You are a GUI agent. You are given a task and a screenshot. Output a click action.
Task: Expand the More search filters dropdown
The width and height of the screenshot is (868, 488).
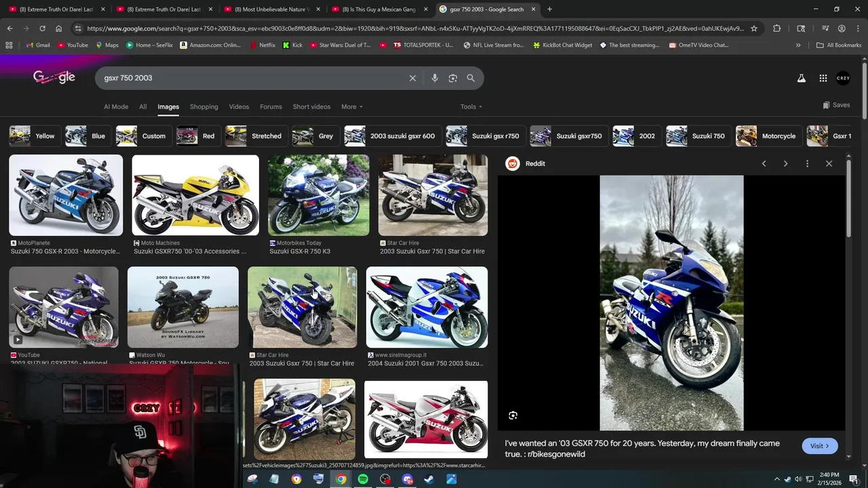click(x=352, y=106)
